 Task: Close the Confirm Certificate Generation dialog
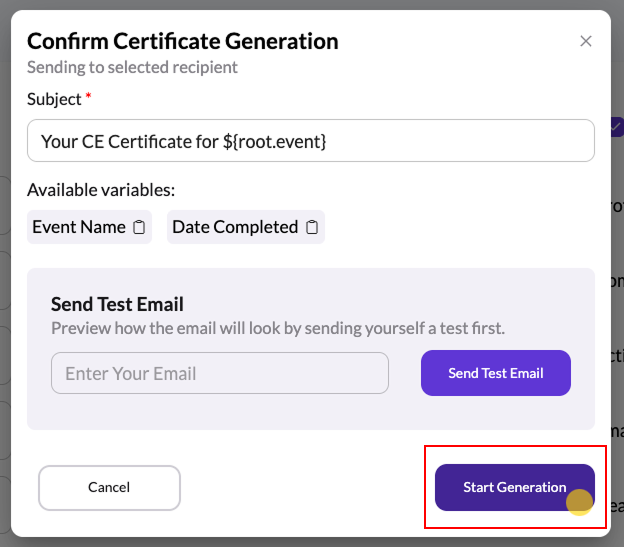pyautogui.click(x=585, y=41)
